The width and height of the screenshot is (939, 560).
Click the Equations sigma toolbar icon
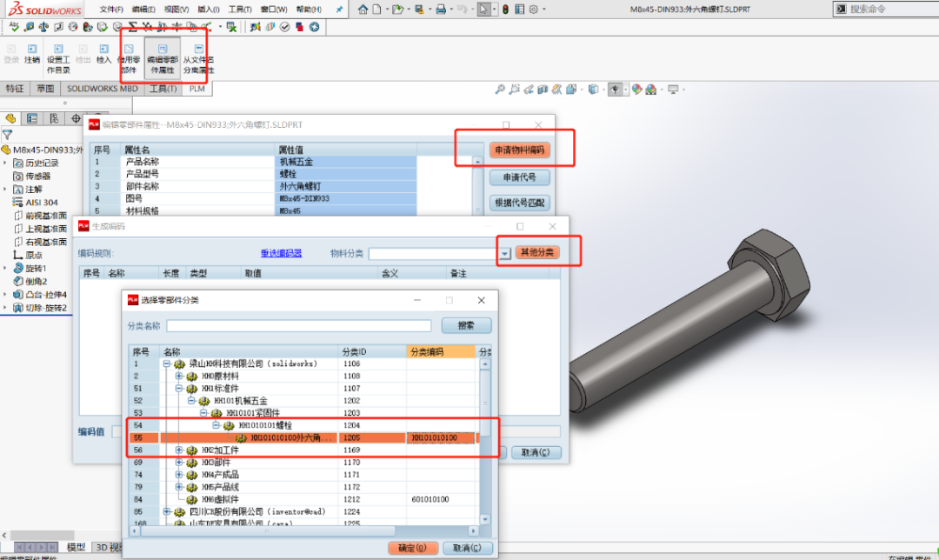point(133,27)
